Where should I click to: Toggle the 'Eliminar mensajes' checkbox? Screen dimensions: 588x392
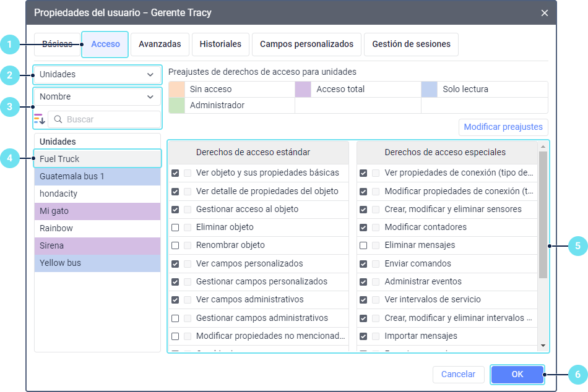363,245
